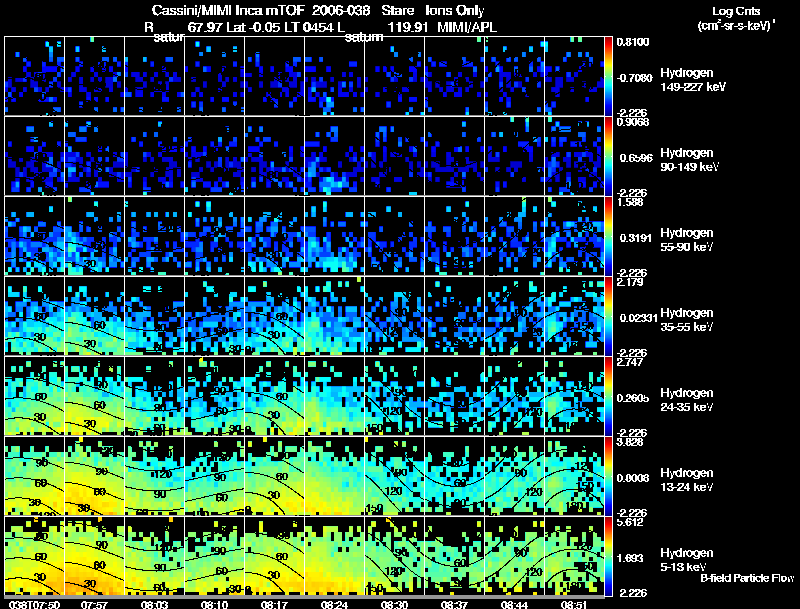The height and width of the screenshot is (609, 800).
Task: Click the Hydrogen 55-90 keV label
Action: 687,240
